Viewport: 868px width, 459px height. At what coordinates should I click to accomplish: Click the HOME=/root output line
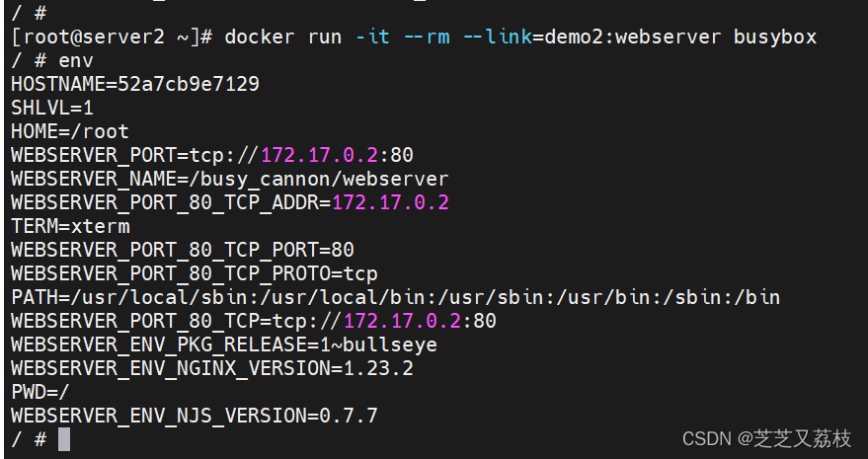(x=70, y=132)
